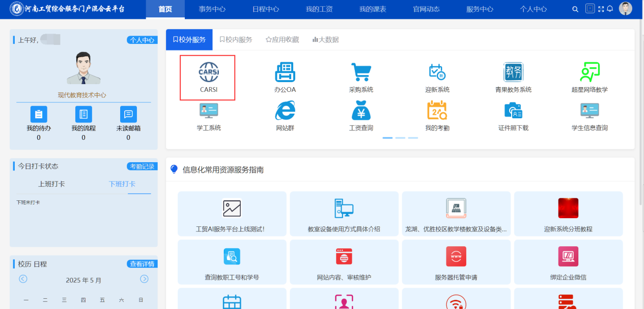Open 采购系统 shopping cart icon
Viewport: 644px width, 309px height.
(x=361, y=72)
